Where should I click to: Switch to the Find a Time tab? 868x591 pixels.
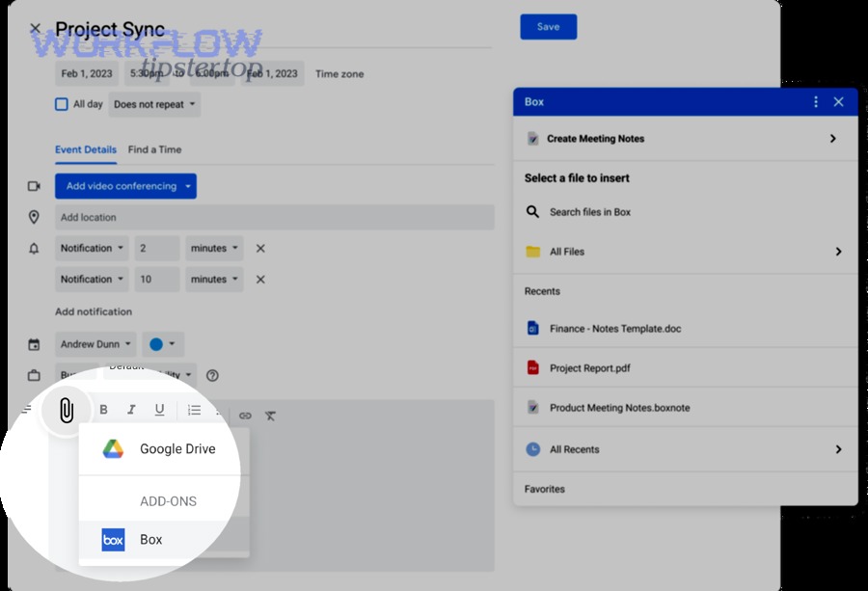tap(154, 149)
